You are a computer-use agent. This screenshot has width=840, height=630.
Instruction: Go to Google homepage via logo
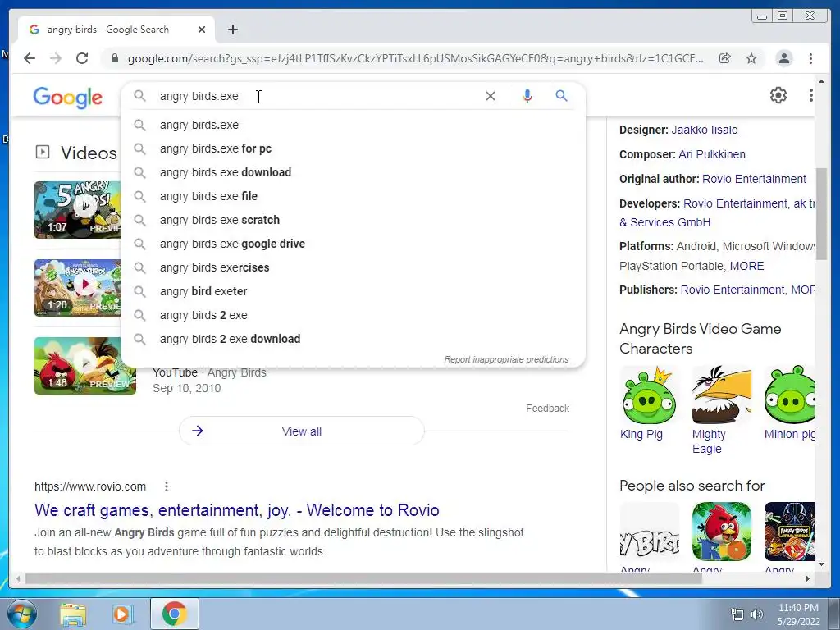(x=67, y=98)
